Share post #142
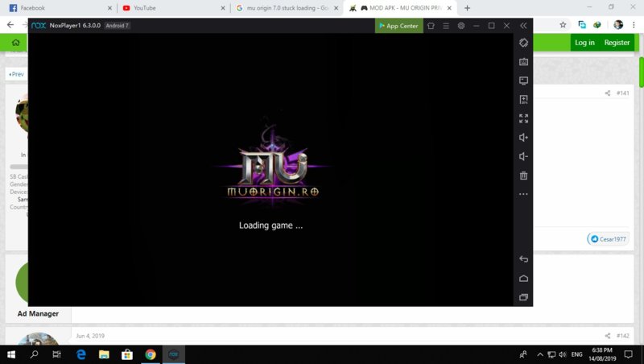Image resolution: width=644 pixels, height=364 pixels. (608, 336)
